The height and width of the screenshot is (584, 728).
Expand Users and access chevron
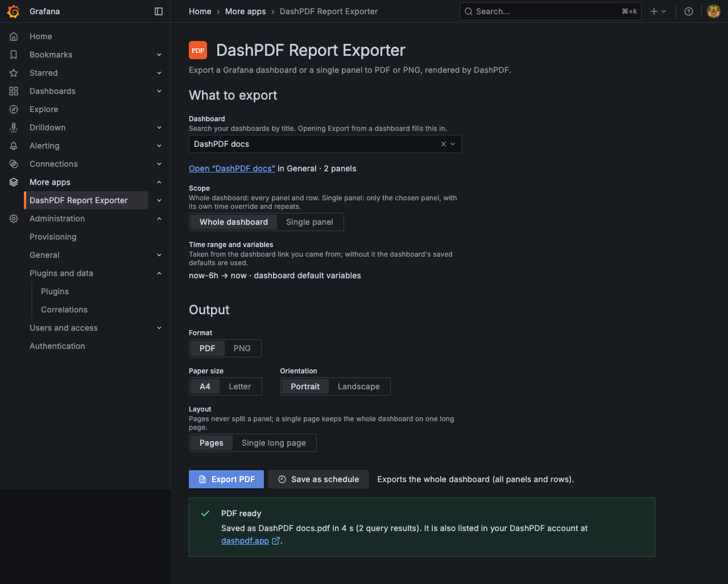[x=159, y=328]
